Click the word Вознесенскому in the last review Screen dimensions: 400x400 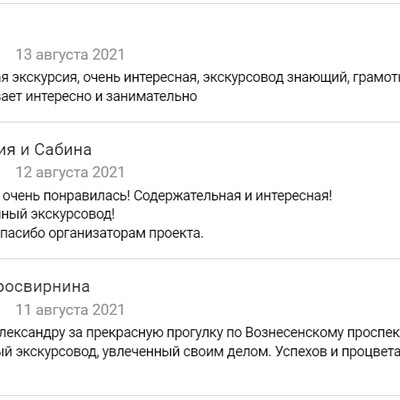pos(294,333)
